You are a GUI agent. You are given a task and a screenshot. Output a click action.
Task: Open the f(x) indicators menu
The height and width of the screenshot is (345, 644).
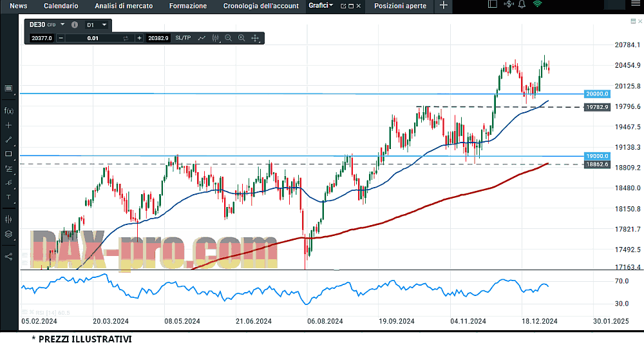[x=8, y=111]
